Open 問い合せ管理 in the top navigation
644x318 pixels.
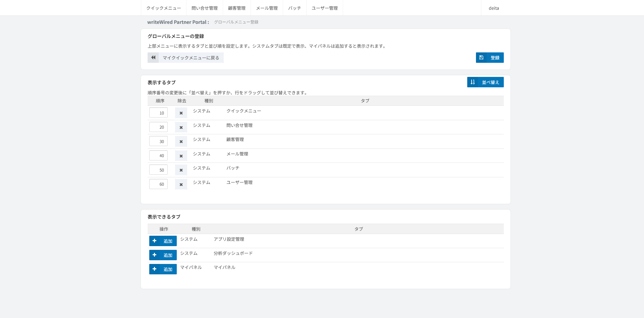(x=205, y=8)
